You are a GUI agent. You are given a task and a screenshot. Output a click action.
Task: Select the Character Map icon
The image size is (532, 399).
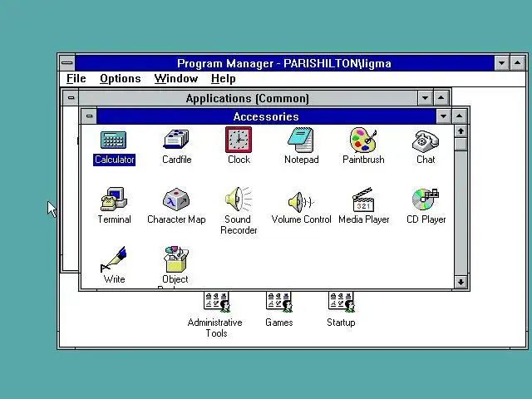point(176,199)
